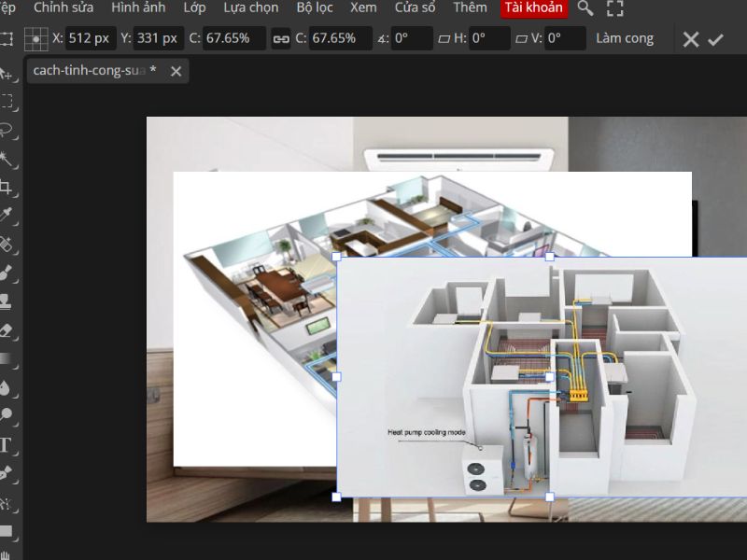Set the transform reference point grid
This screenshot has width=747, height=560.
tap(36, 38)
